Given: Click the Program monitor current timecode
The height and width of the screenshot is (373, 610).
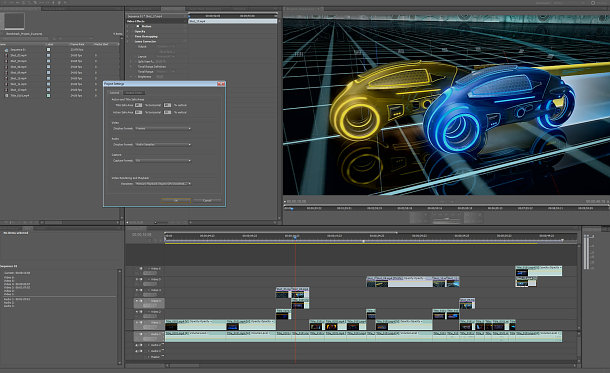Looking at the screenshot, I should coord(295,201).
